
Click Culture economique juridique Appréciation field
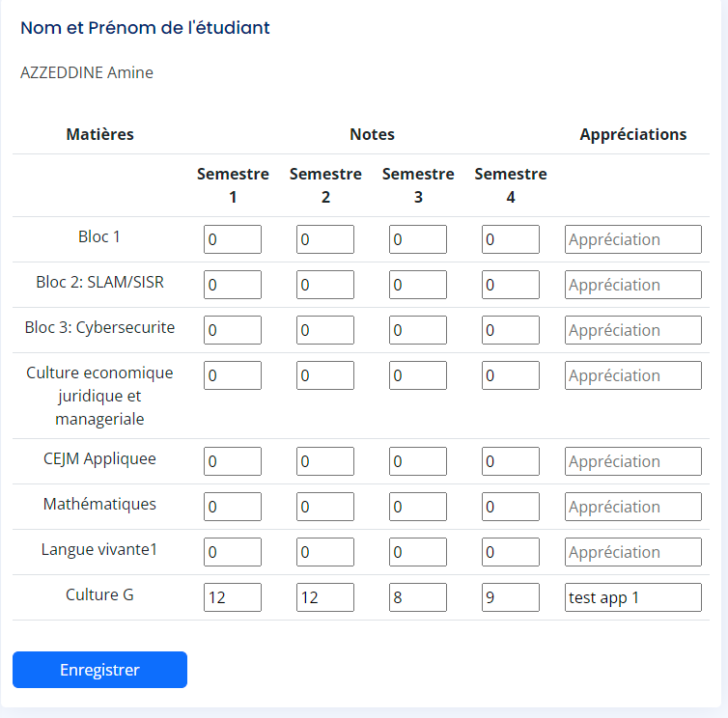tap(632, 375)
